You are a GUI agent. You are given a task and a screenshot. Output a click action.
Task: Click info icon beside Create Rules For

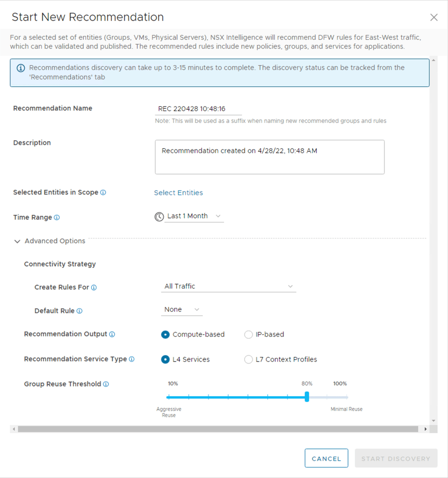pos(94,288)
